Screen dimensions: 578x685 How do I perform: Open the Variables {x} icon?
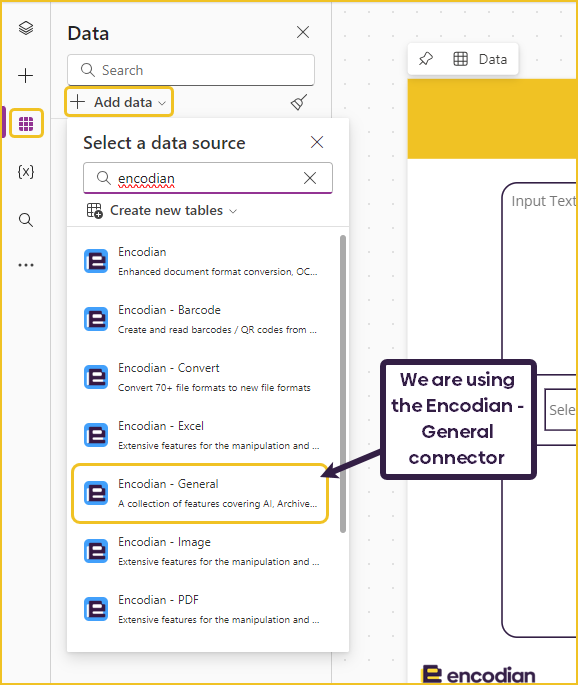26,172
